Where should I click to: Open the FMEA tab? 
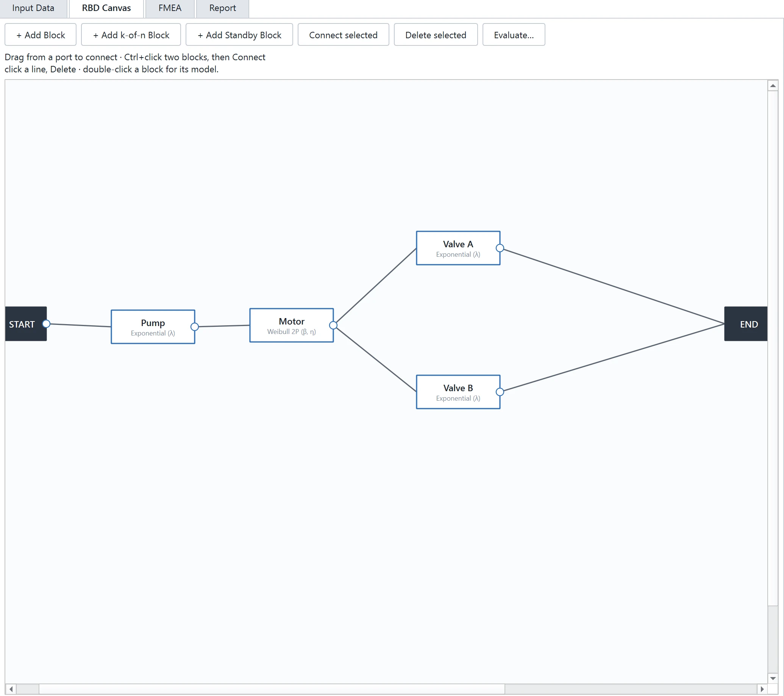tap(170, 8)
